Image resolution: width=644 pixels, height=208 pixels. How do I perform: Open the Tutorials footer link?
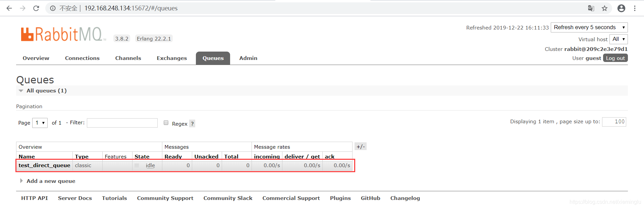tap(114, 198)
